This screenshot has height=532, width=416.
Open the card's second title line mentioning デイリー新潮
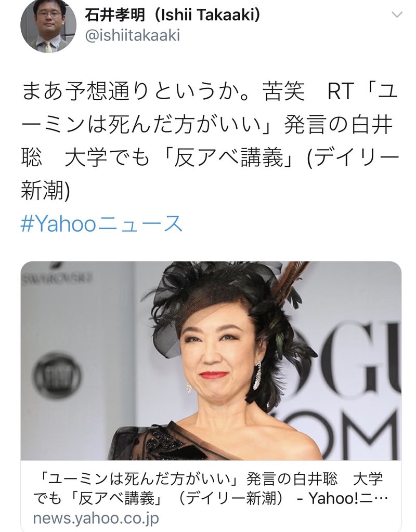[211, 498]
